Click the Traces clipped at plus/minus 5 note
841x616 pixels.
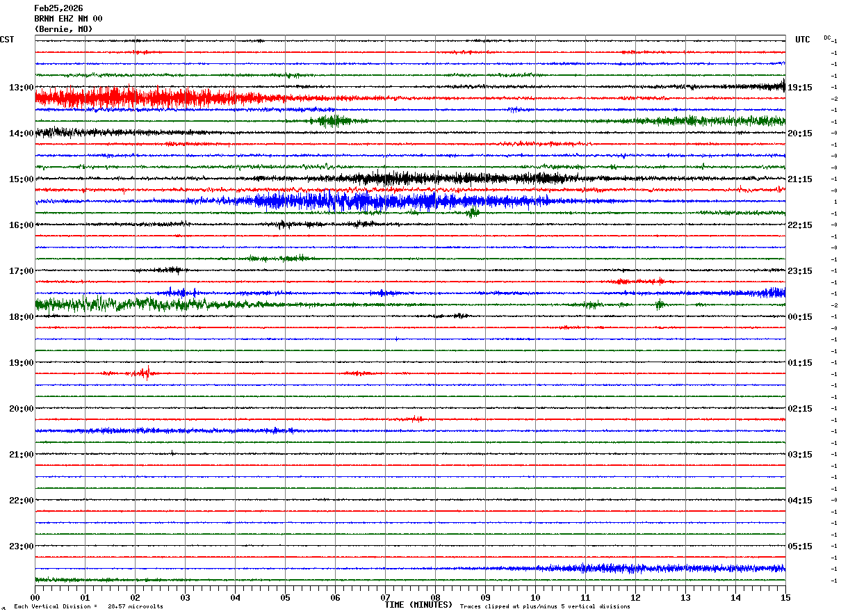click(x=545, y=606)
